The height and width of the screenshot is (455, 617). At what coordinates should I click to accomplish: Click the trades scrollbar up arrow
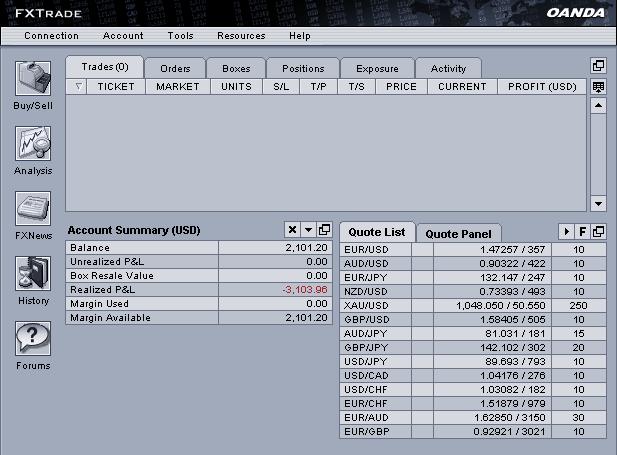598,105
